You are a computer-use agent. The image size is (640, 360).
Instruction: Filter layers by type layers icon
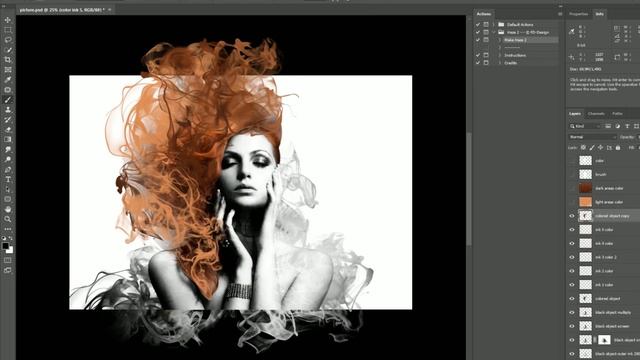click(x=627, y=126)
